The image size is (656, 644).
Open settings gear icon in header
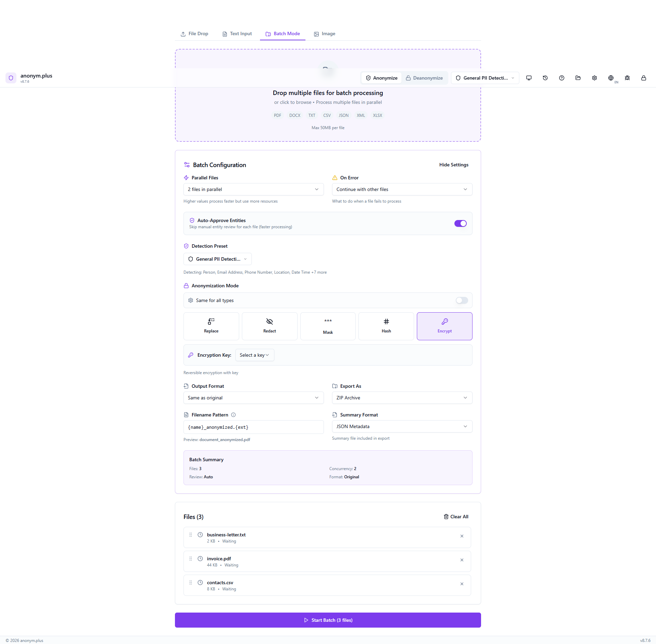594,78
